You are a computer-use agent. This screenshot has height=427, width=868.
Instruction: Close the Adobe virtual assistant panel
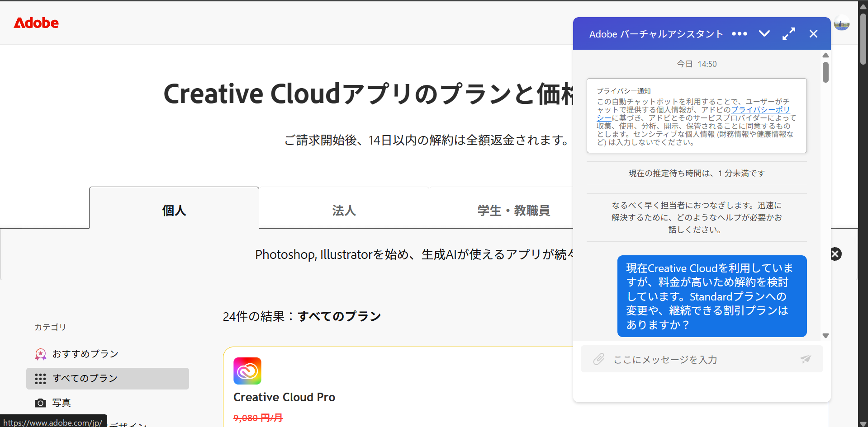pos(813,34)
